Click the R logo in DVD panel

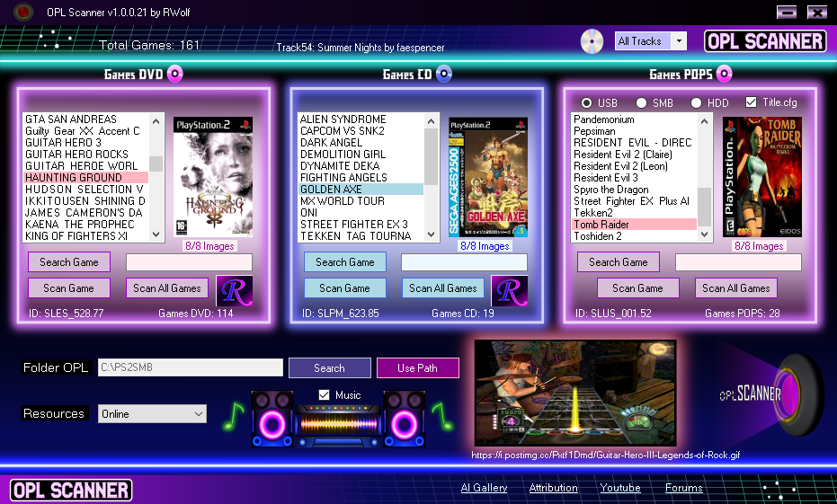[235, 291]
